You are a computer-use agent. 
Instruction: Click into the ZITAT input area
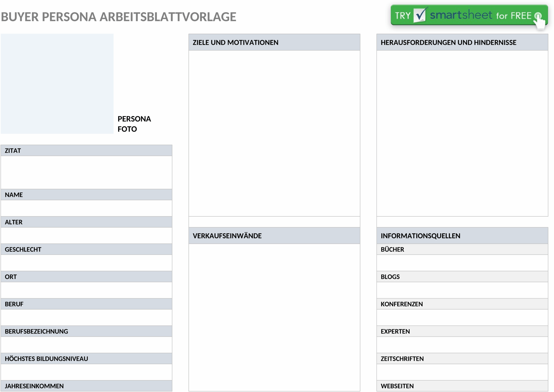pyautogui.click(x=87, y=172)
